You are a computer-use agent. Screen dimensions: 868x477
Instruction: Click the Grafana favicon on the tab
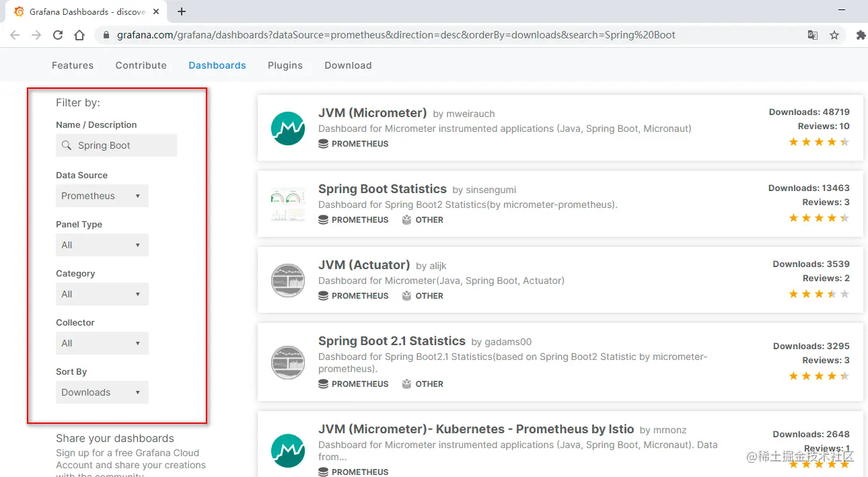pos(19,11)
